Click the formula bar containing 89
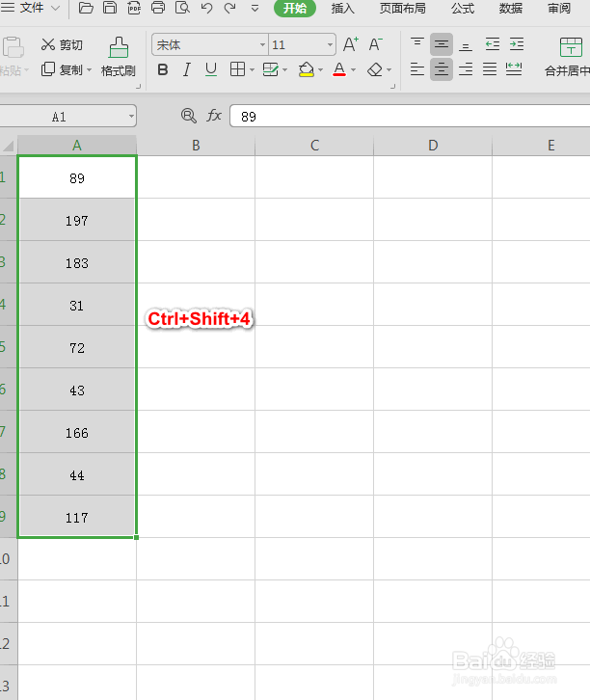590x700 pixels. [x=410, y=117]
